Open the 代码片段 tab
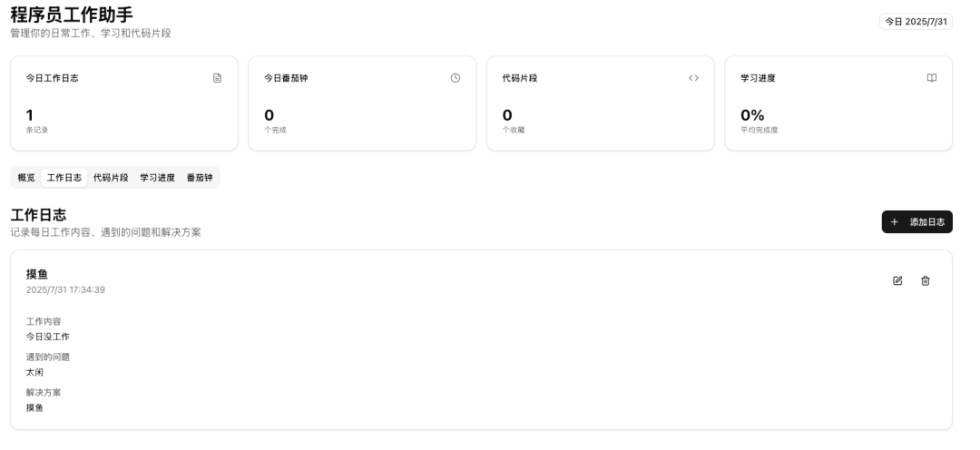Viewport: 980px width, 450px height. (111, 178)
